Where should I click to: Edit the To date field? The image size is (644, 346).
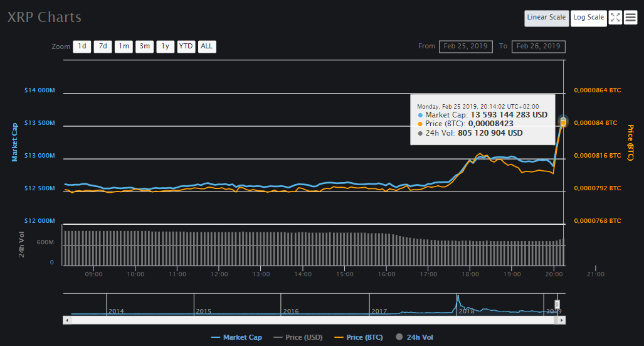(x=539, y=46)
